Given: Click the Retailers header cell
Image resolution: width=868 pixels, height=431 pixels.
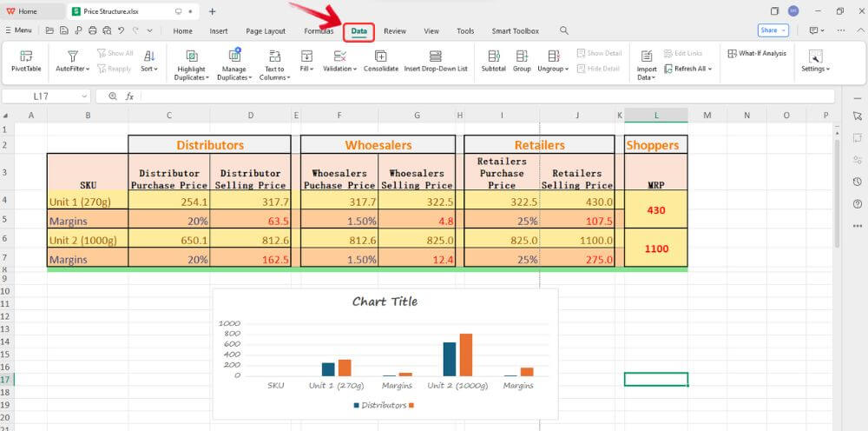Looking at the screenshot, I should (x=539, y=145).
